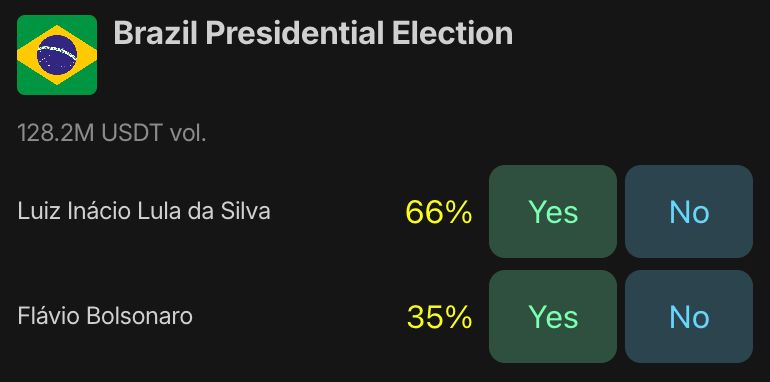Open the Flávio Bolsonaro outcome row

tap(385, 317)
